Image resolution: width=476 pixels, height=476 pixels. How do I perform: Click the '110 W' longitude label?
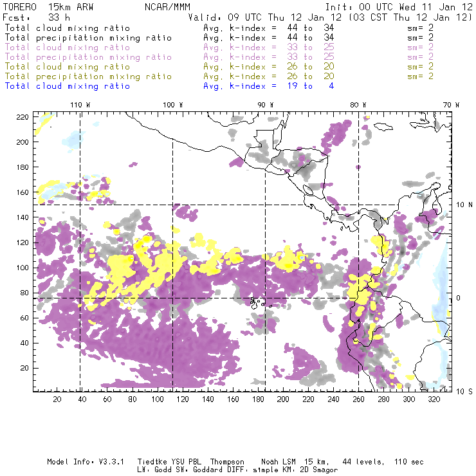pyautogui.click(x=80, y=105)
